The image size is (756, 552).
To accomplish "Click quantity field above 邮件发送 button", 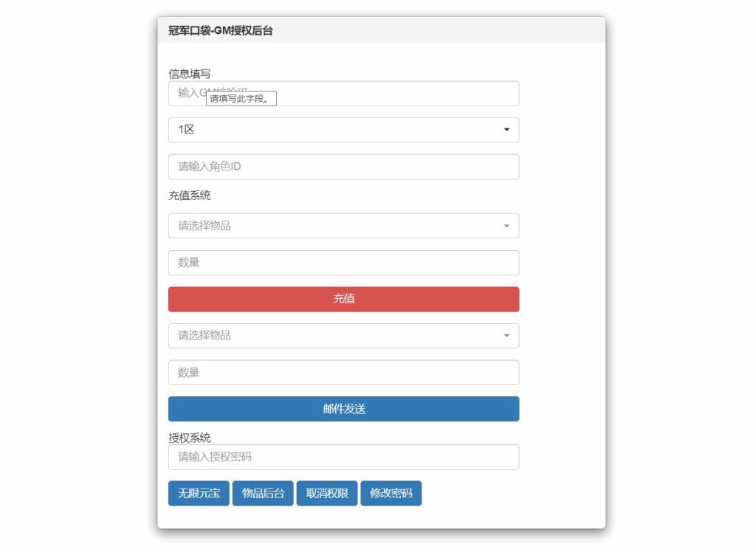I will coord(343,373).
